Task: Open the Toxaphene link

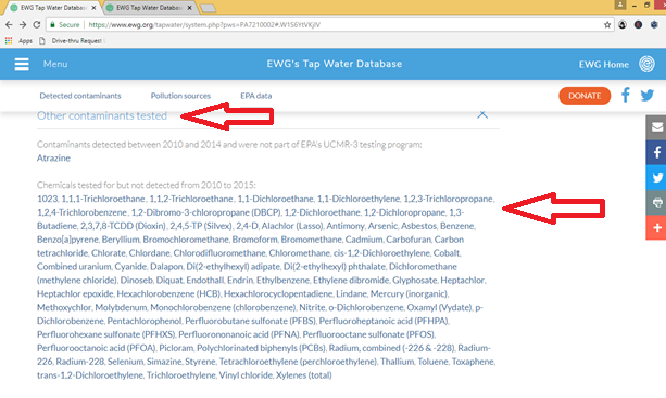Action: tap(473, 362)
